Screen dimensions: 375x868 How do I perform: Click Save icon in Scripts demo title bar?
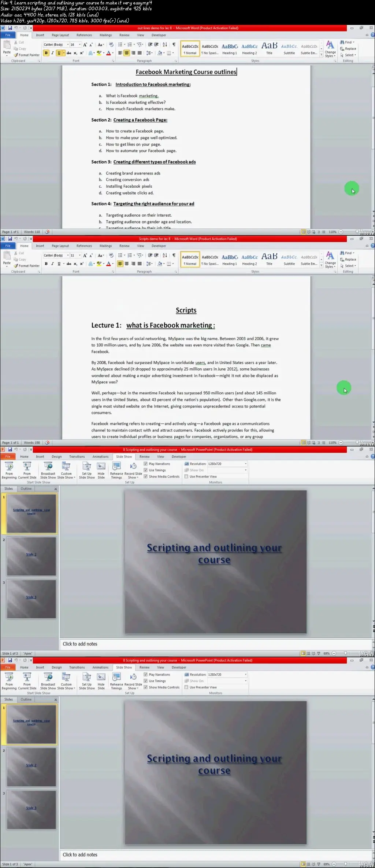[10, 239]
